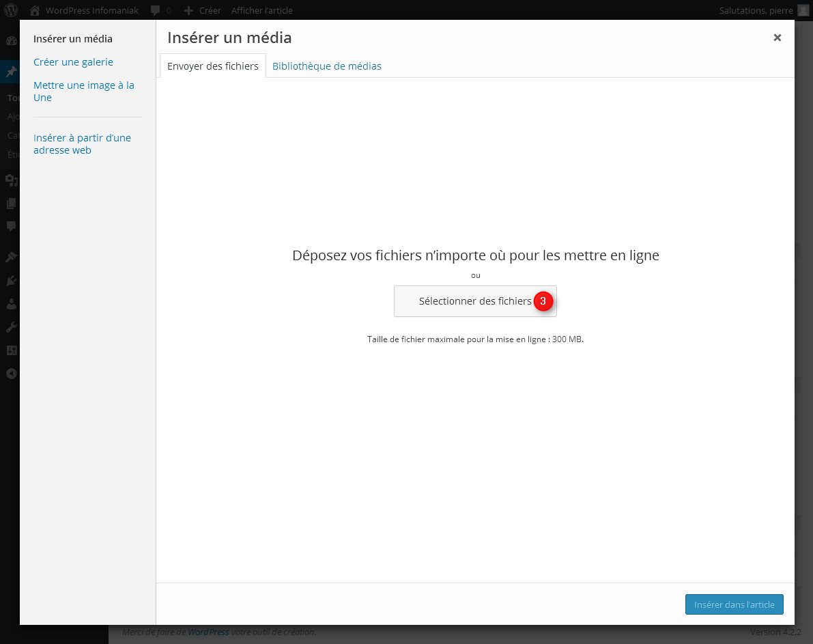
Task: Click the home icon beside WordPress Infomaniak
Action: click(35, 10)
